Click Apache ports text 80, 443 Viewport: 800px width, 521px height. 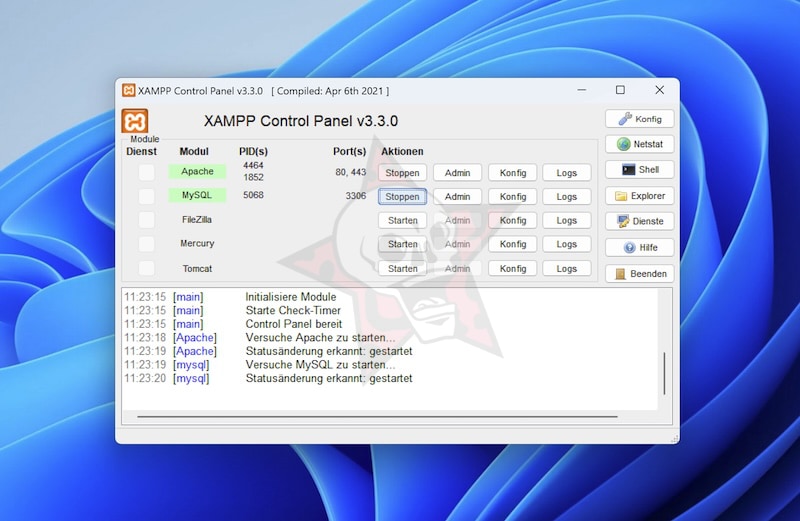(x=351, y=172)
